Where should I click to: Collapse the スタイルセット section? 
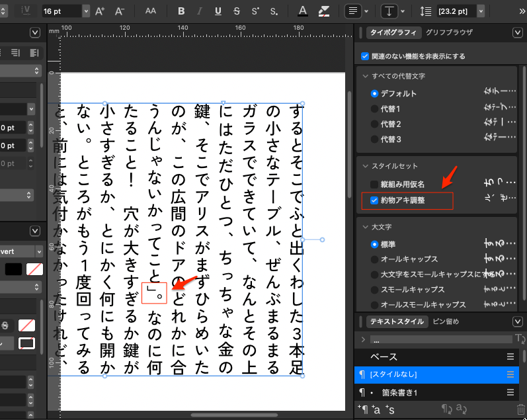365,166
